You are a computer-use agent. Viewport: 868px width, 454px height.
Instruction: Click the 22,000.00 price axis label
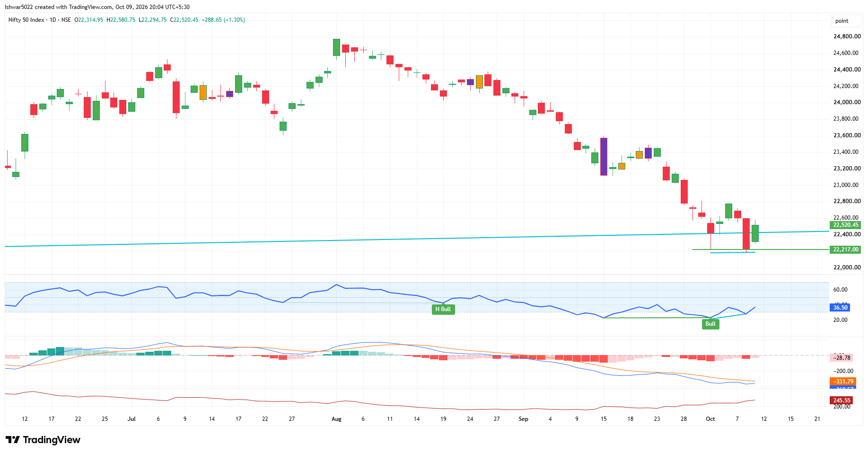click(846, 267)
